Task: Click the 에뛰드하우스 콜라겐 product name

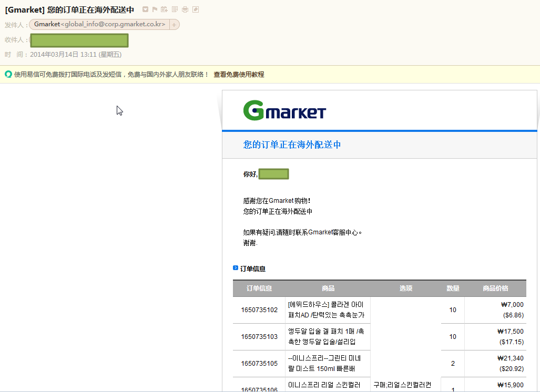Action: (x=326, y=310)
